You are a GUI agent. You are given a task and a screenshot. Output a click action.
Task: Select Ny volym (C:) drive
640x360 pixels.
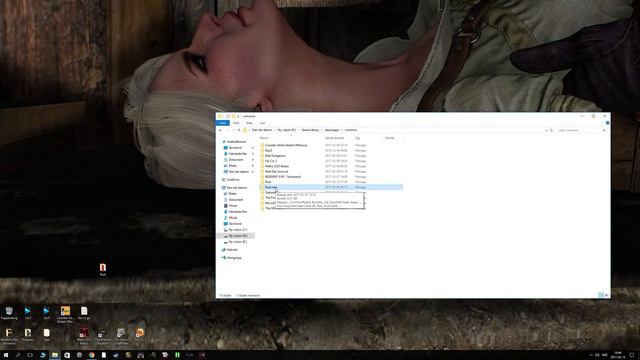(238, 230)
